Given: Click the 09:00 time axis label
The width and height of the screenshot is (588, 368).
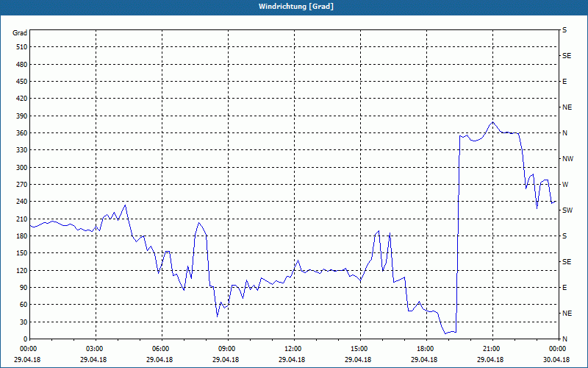Looking at the screenshot, I should 228,348.
